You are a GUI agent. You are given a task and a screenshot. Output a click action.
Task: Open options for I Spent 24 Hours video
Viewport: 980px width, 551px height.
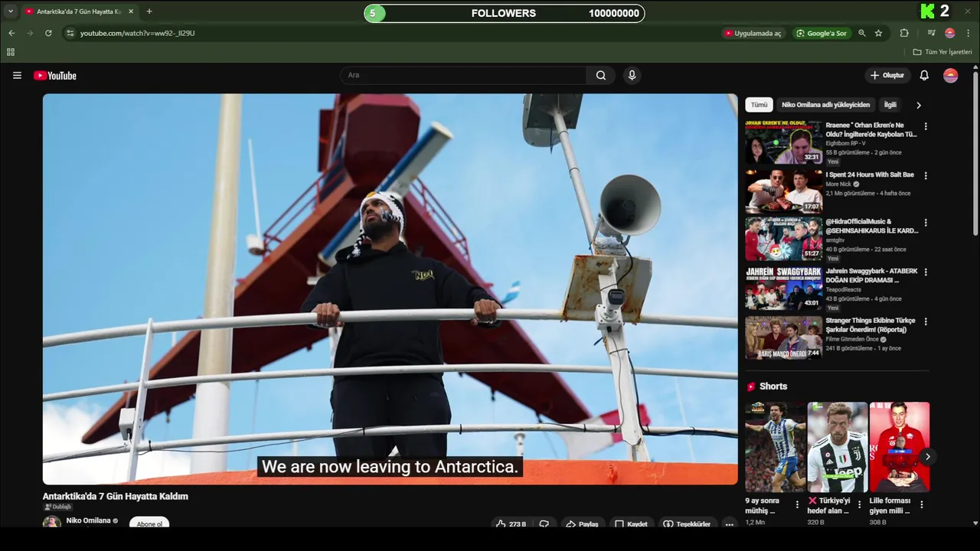click(x=926, y=175)
